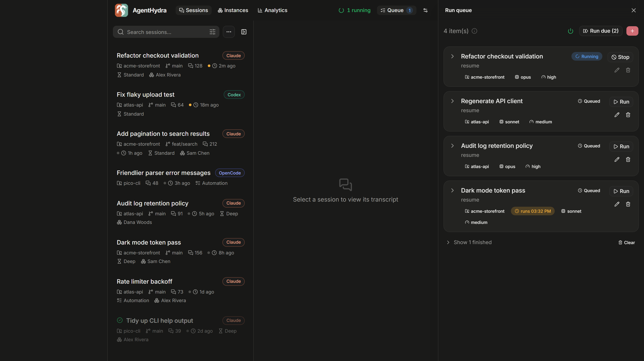Edit the Dark mode token pass queue item
The image size is (644, 361).
point(617,204)
